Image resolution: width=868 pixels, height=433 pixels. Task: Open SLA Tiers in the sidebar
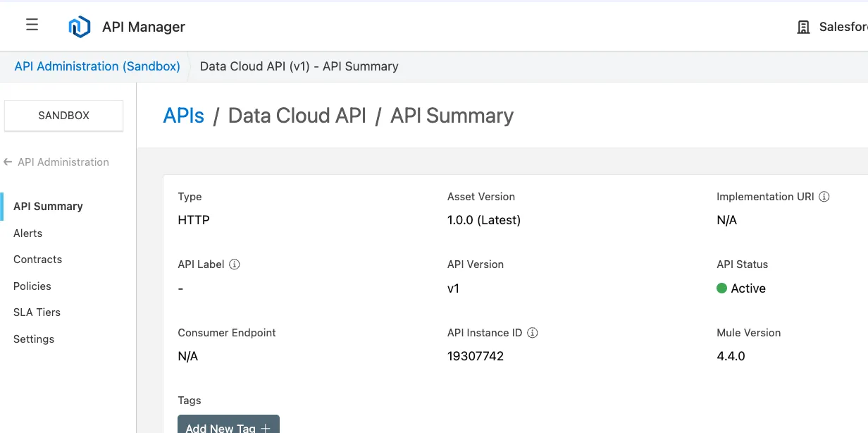[x=37, y=312]
